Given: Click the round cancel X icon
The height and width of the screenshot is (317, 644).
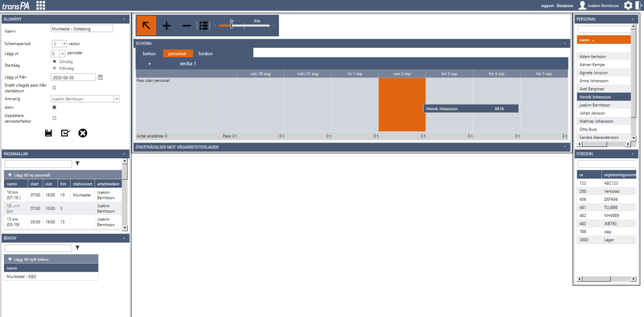Looking at the screenshot, I should 83,133.
